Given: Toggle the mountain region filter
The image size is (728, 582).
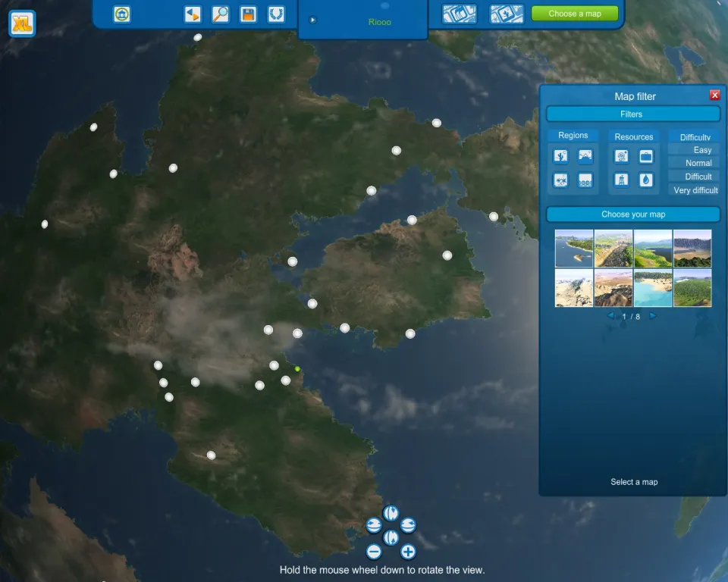Looking at the screenshot, I should point(585,156).
